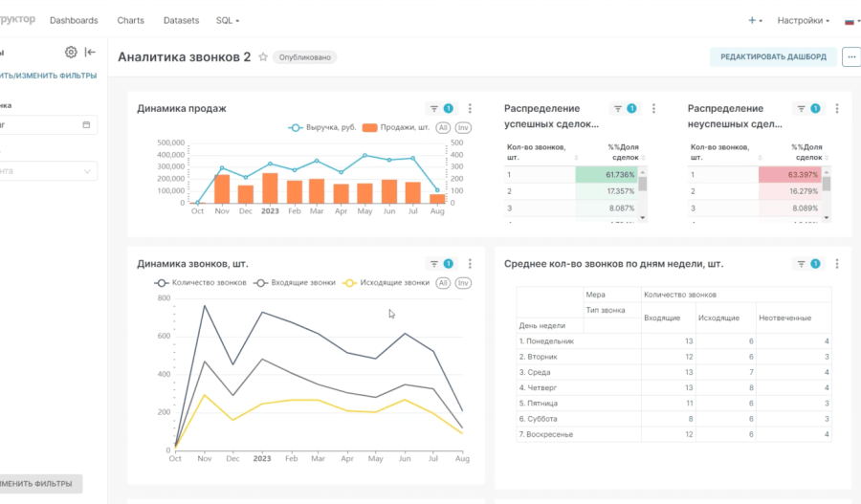Expand the SQL menu dropdown
Viewport: 861px width, 504px height.
coord(228,20)
